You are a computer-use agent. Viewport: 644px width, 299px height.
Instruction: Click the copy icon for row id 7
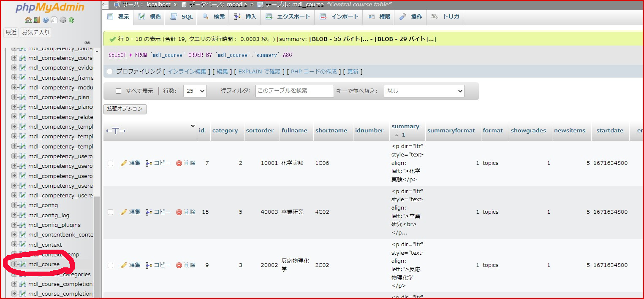(149, 163)
